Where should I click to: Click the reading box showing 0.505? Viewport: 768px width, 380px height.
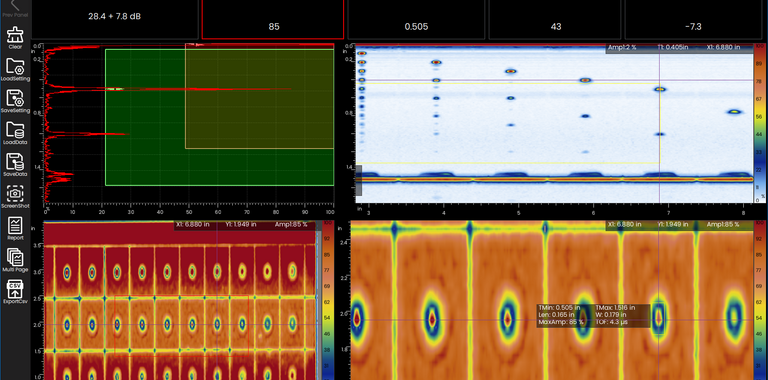(x=416, y=19)
